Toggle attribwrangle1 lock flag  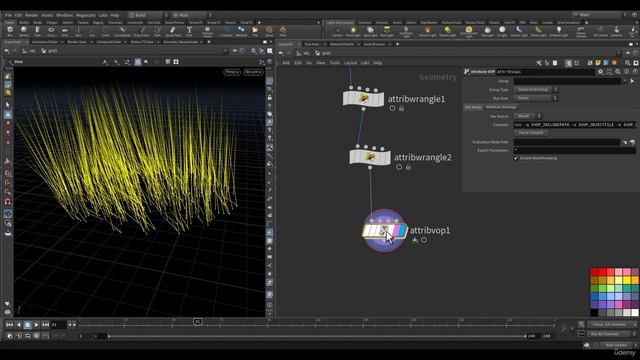(x=401, y=109)
